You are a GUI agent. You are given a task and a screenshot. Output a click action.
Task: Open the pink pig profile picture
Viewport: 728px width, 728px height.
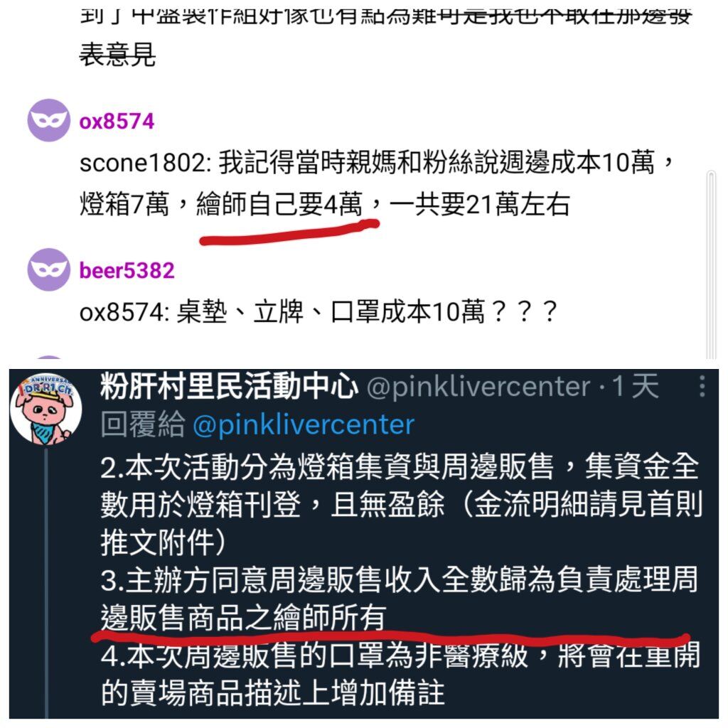click(46, 409)
